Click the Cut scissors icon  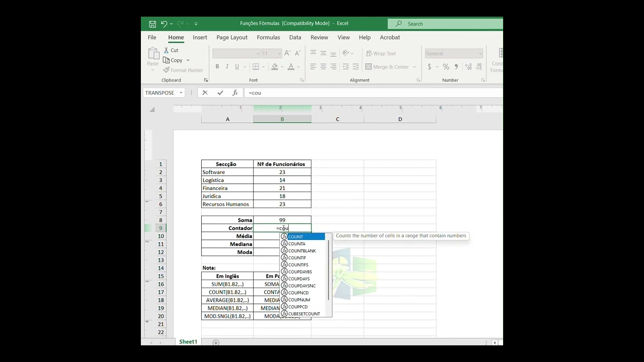(x=166, y=50)
